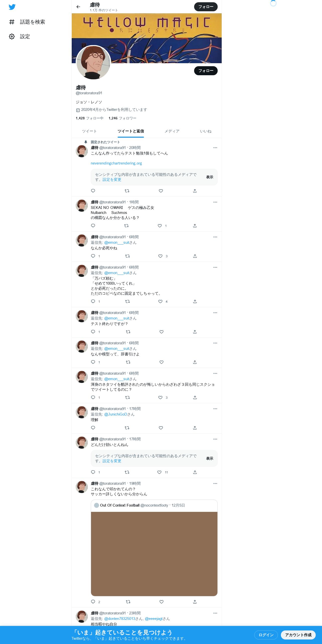Like the どんだけ効いとんねん tweet
Viewport: 322px width, 644px height.
point(159,472)
